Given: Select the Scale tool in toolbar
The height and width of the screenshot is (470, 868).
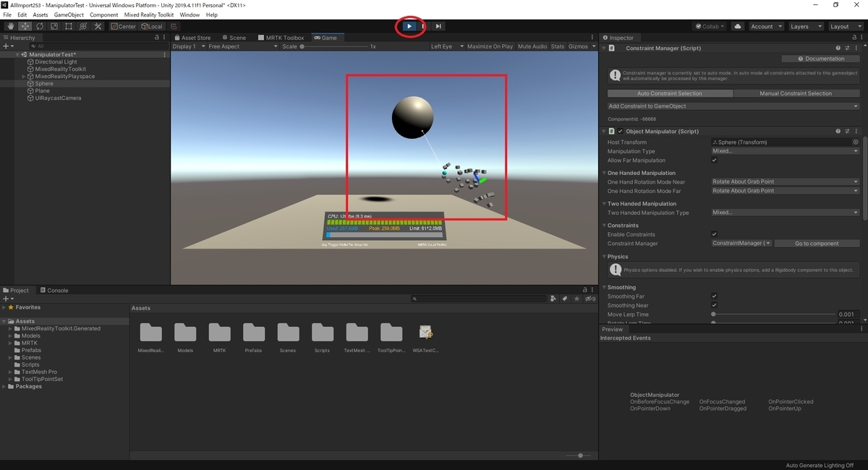Looking at the screenshot, I should click(54, 27).
